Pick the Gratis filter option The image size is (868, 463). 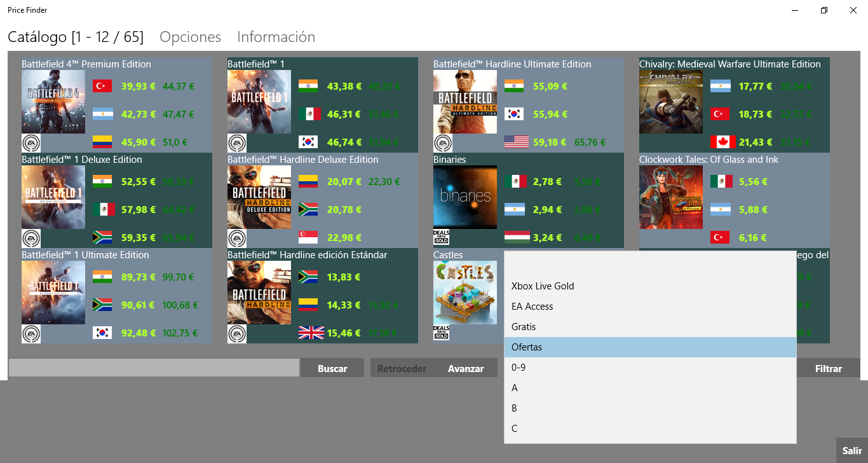650,327
